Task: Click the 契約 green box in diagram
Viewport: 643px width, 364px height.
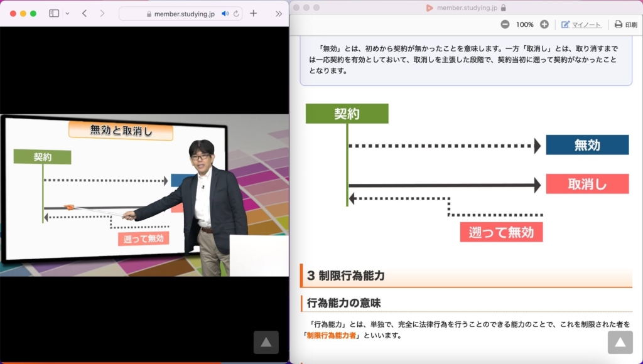Action: coord(347,114)
